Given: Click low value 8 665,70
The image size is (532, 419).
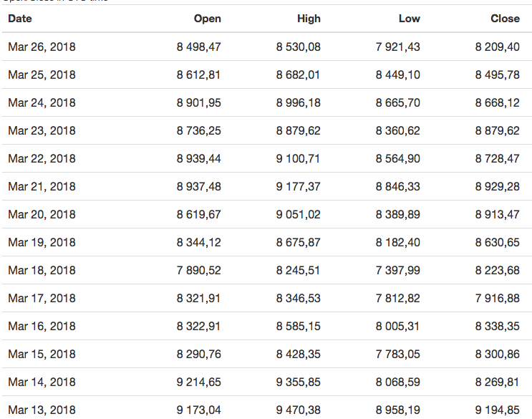Looking at the screenshot, I should tap(397, 102).
